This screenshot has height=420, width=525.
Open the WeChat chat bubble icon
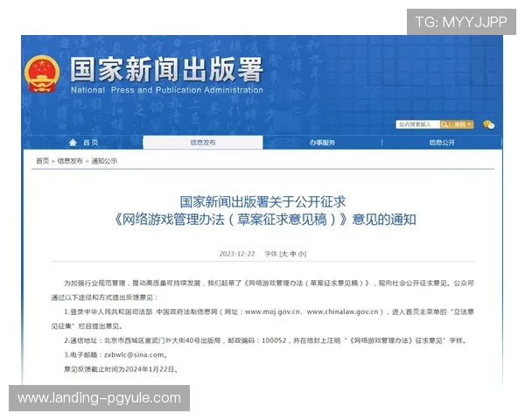(489, 124)
